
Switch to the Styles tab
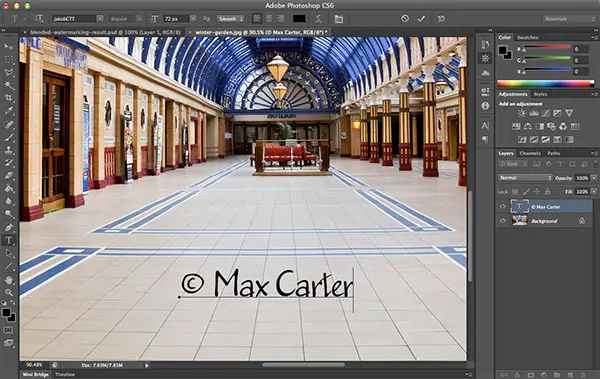540,94
